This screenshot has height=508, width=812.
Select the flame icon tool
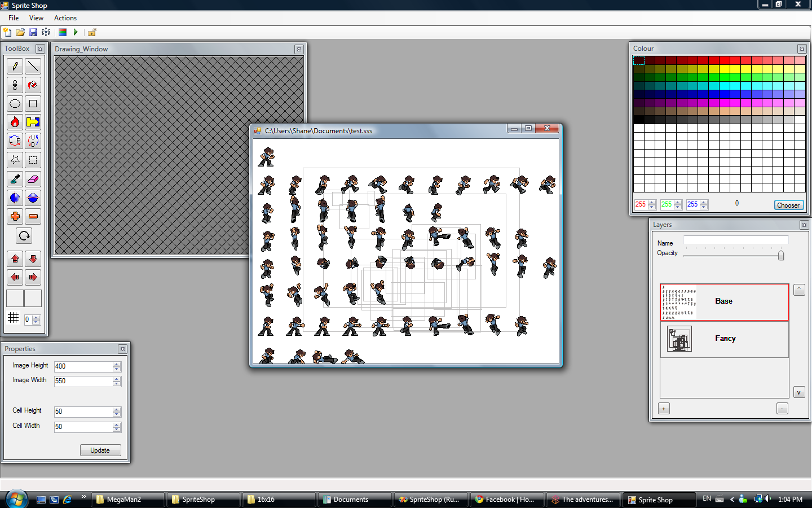[x=15, y=122]
